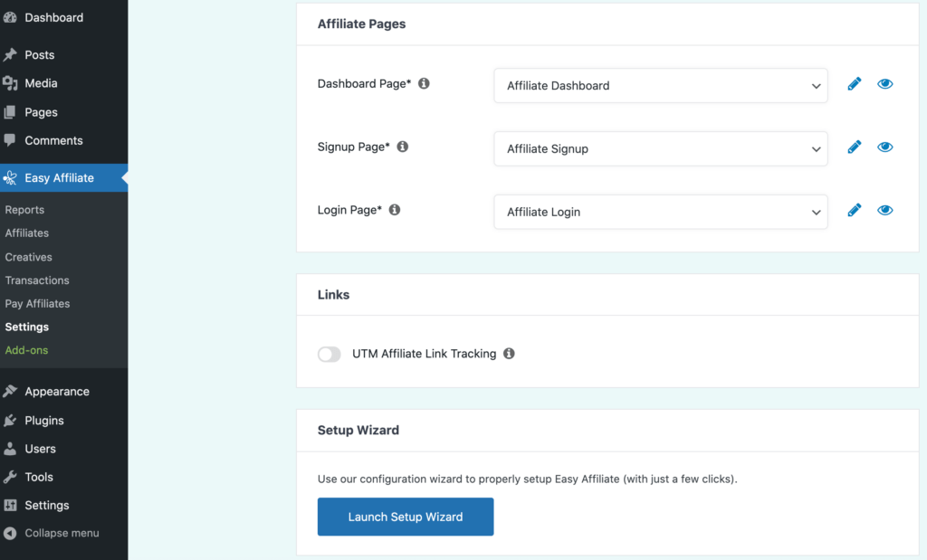This screenshot has height=560, width=927.
Task: Open the Signup Page selection dropdown
Action: tap(660, 147)
